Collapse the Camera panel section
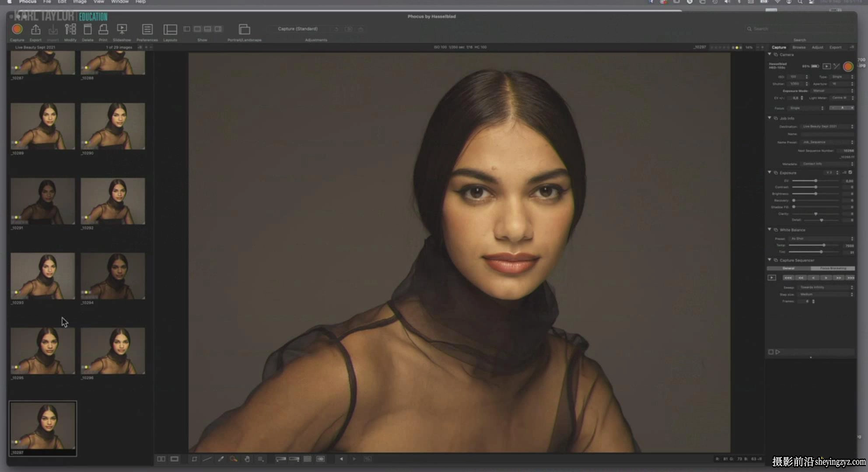 tap(770, 54)
